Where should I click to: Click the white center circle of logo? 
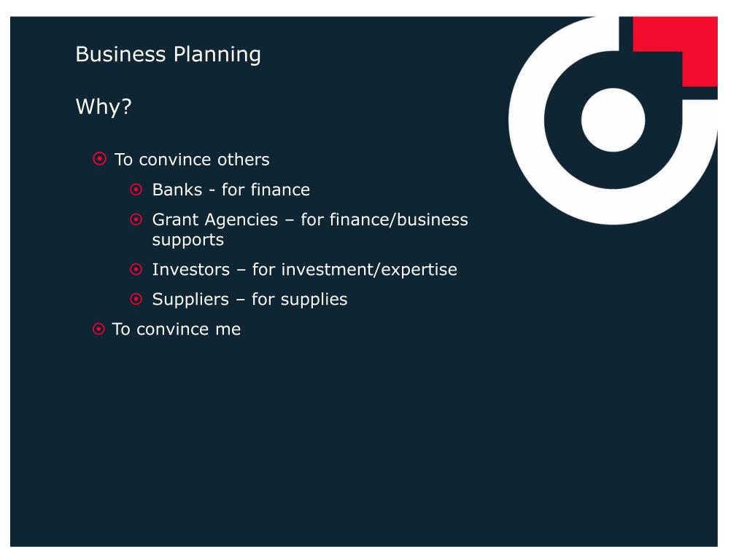613,120
